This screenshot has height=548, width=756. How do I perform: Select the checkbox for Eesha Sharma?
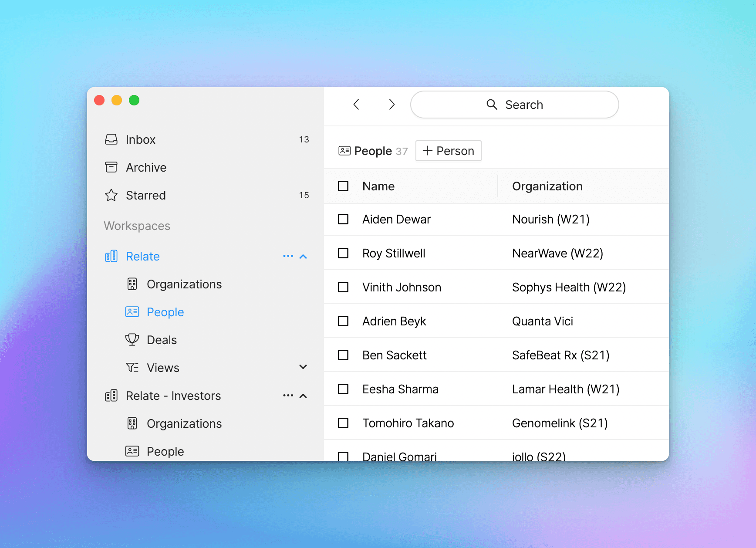pyautogui.click(x=343, y=389)
